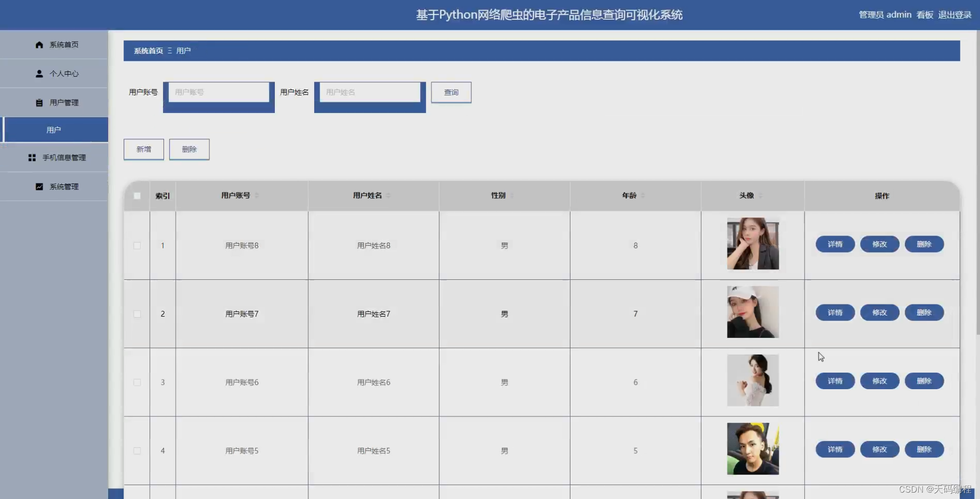
Task: Click 删除 for 用户账号7
Action: tap(924, 312)
